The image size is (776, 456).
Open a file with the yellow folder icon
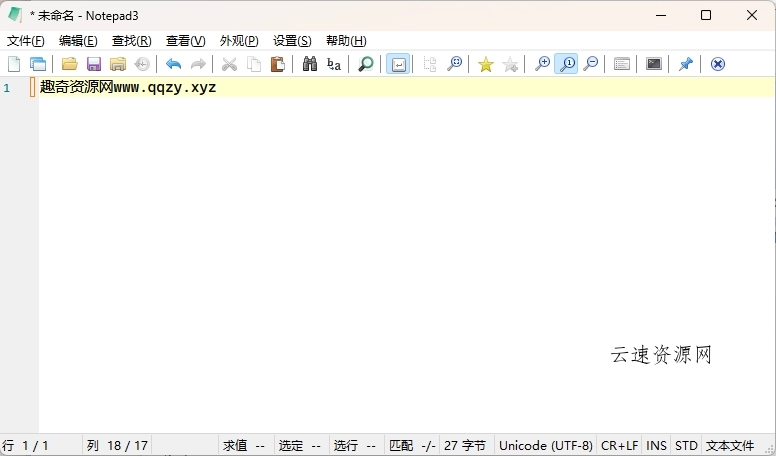pyautogui.click(x=69, y=64)
